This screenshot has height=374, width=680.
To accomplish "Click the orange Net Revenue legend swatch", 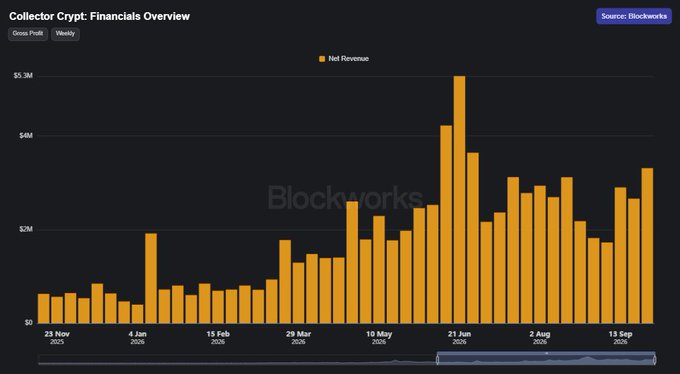I will click(322, 59).
